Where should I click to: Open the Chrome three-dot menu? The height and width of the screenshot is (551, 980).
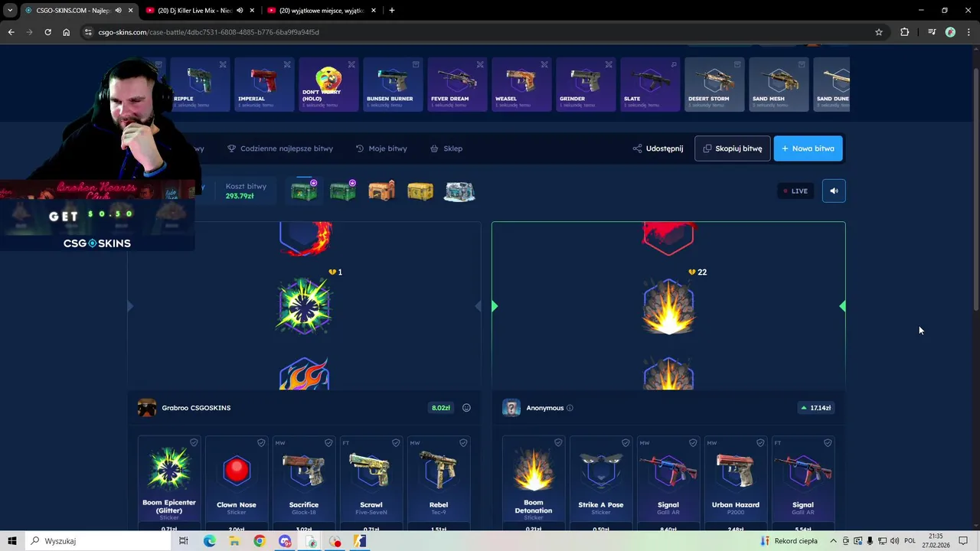969,32
